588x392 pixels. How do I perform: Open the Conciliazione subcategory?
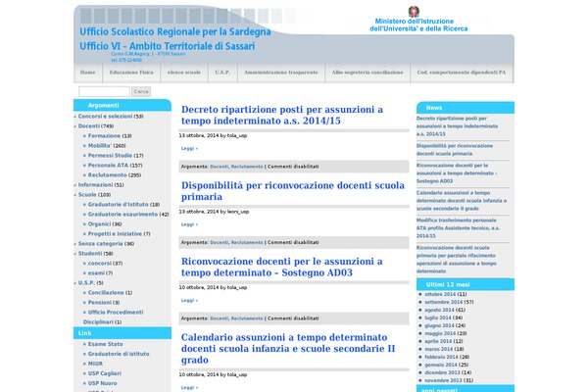coord(106,293)
